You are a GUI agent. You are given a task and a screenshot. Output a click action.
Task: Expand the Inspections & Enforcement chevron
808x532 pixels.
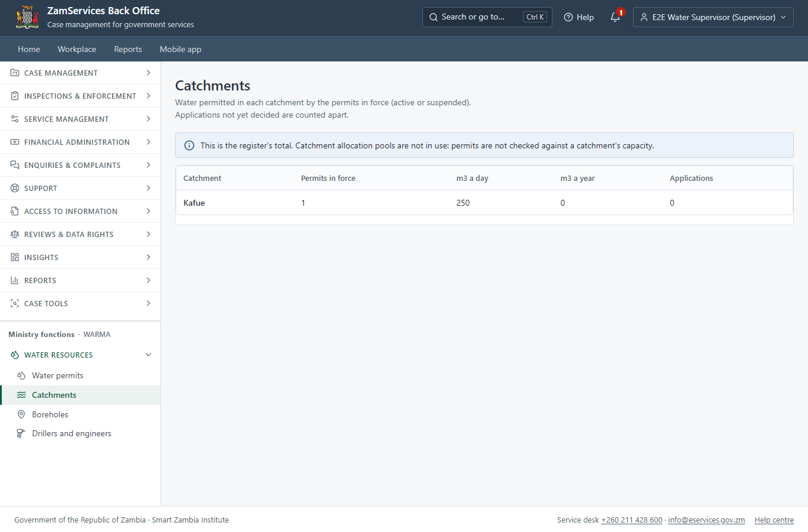point(148,96)
